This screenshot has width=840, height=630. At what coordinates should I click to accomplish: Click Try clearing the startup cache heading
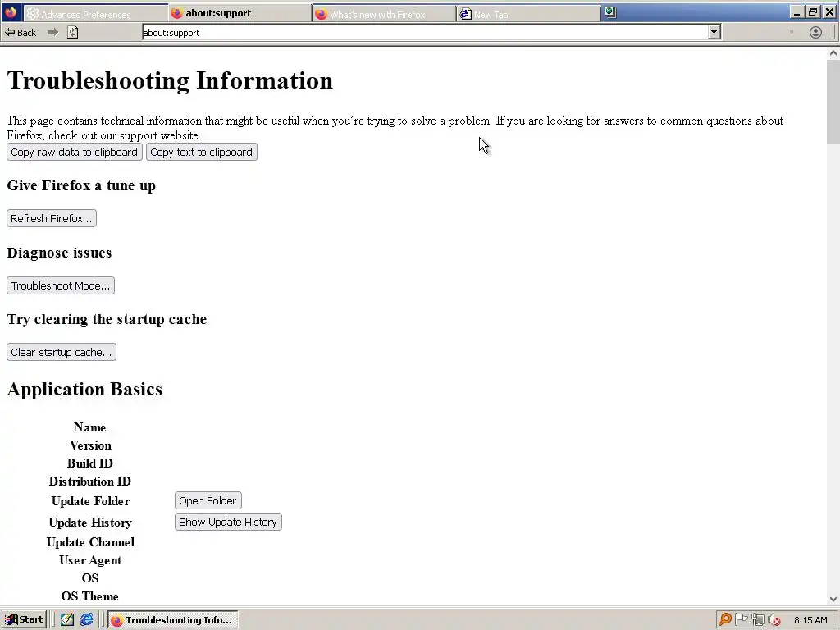point(107,319)
